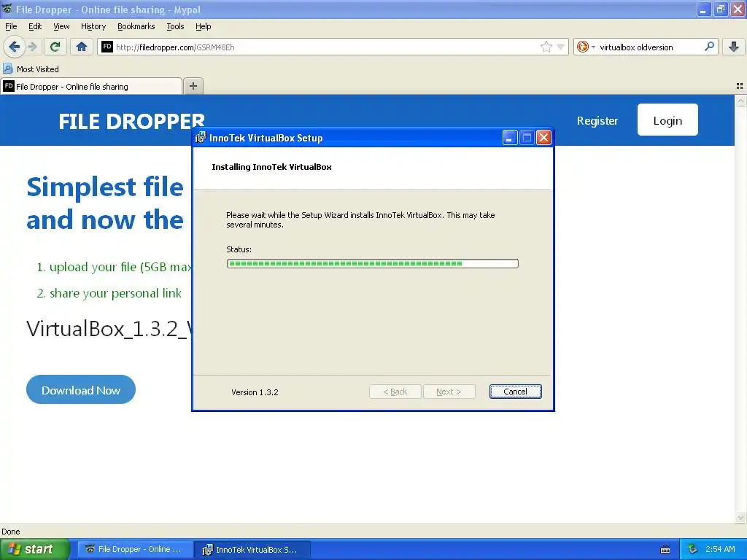This screenshot has width=747, height=560.
Task: Click the keyboard icon in taskbar
Action: (x=665, y=550)
